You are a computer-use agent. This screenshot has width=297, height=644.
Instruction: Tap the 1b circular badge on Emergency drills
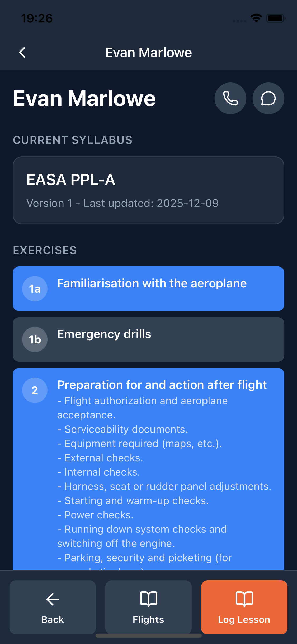[35, 339]
